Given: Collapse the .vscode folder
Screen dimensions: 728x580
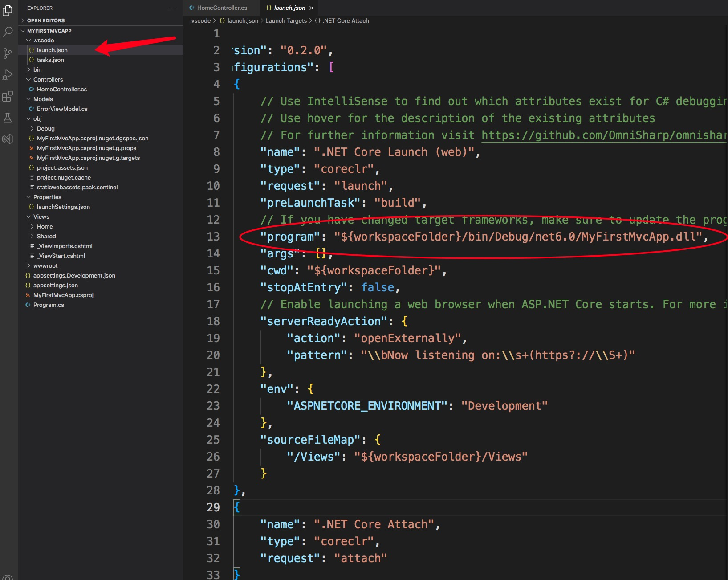Looking at the screenshot, I should tap(28, 40).
